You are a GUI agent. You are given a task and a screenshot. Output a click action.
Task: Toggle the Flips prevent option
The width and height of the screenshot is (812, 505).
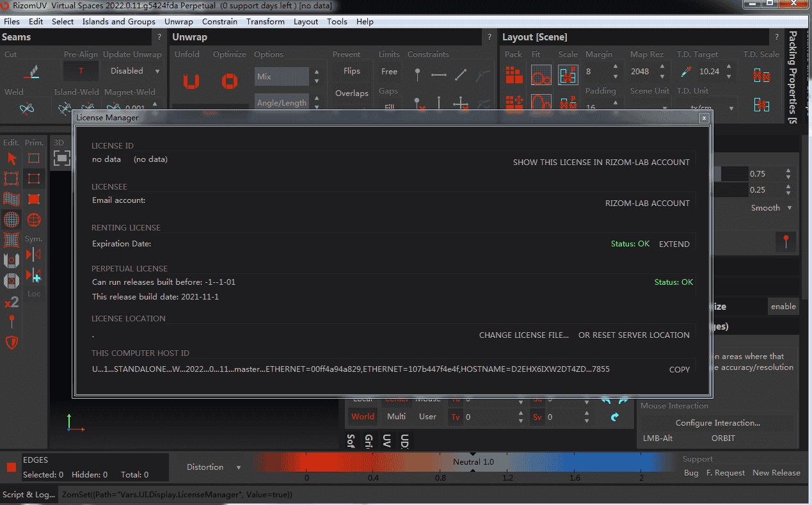[351, 71]
